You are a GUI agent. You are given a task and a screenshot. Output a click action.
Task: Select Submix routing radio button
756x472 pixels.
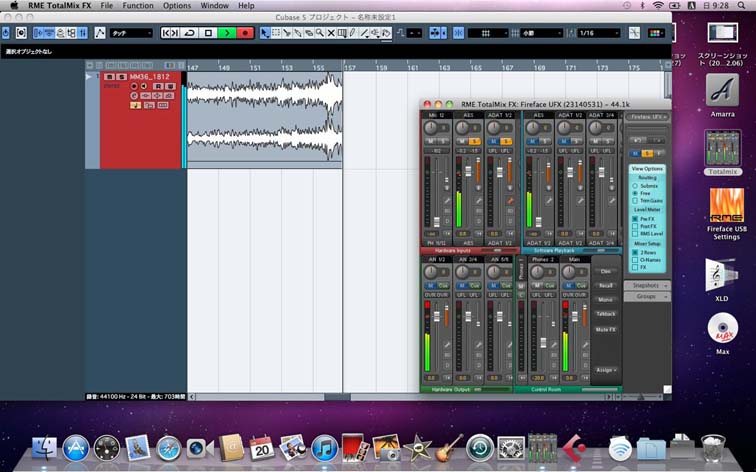point(635,186)
